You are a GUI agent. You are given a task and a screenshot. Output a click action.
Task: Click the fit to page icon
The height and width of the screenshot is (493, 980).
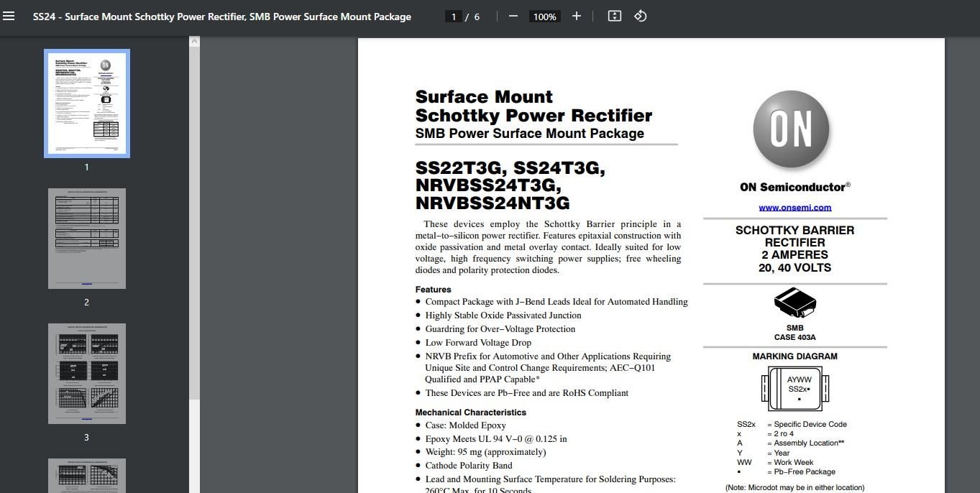(x=614, y=16)
